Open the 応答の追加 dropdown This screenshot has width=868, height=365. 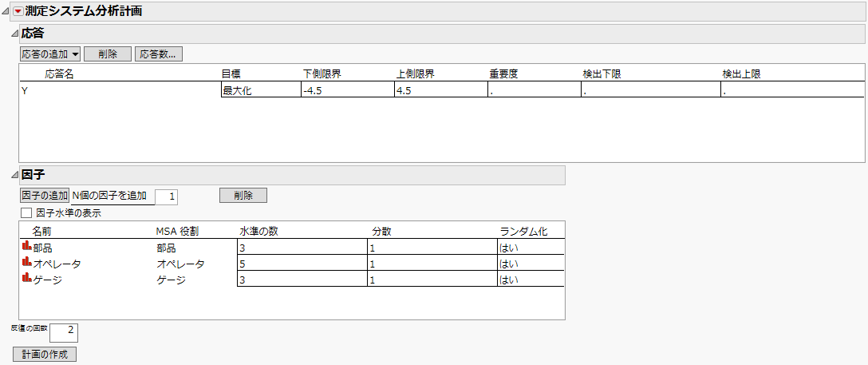click(x=49, y=54)
